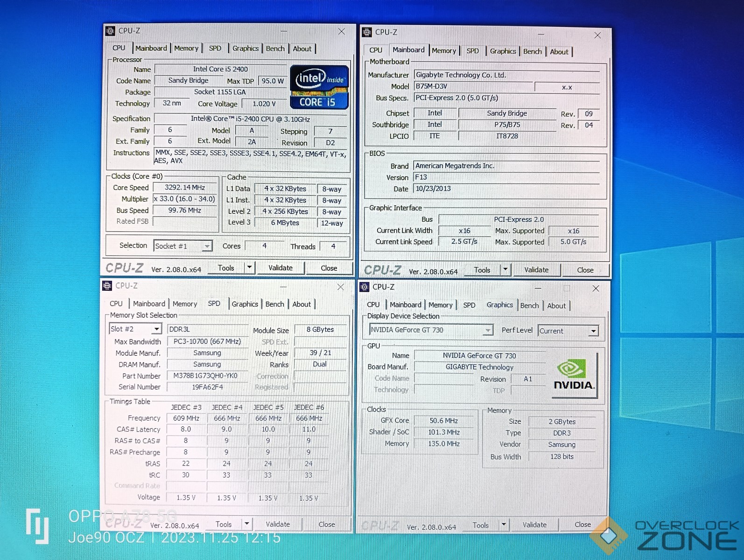Click the GFX Core clock 50.6 MHz
Screen dimensions: 744x560
pyautogui.click(x=443, y=420)
